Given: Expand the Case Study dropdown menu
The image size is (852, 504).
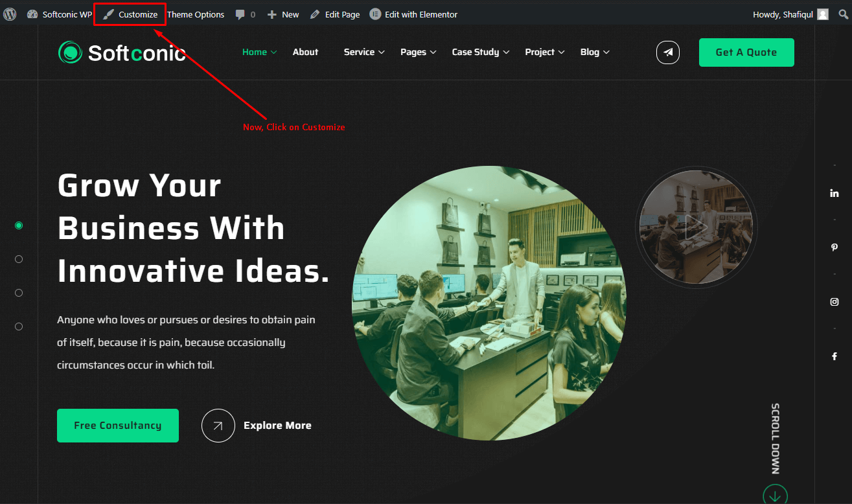Looking at the screenshot, I should (480, 52).
